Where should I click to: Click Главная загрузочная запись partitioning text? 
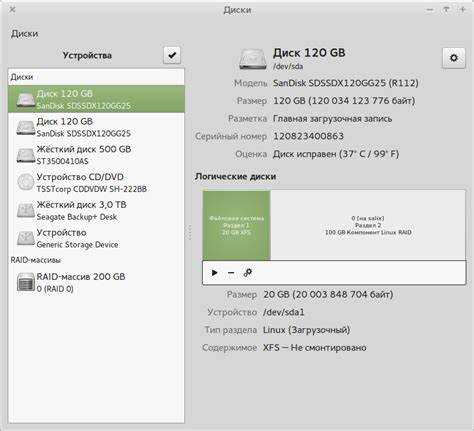pos(332,118)
